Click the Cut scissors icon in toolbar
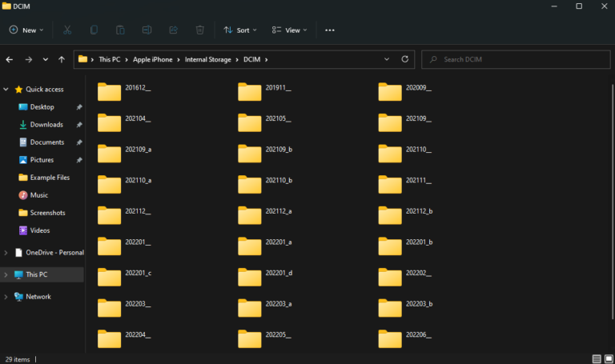 tap(67, 30)
